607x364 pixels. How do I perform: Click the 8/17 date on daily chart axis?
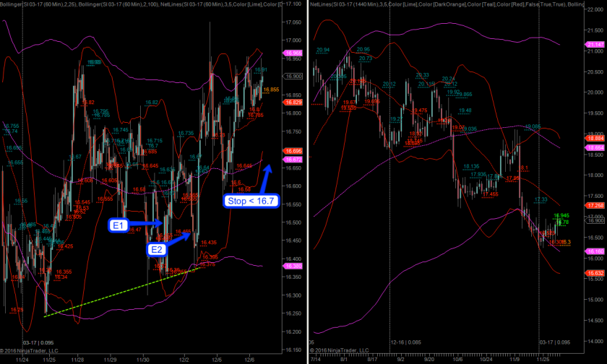click(372, 360)
